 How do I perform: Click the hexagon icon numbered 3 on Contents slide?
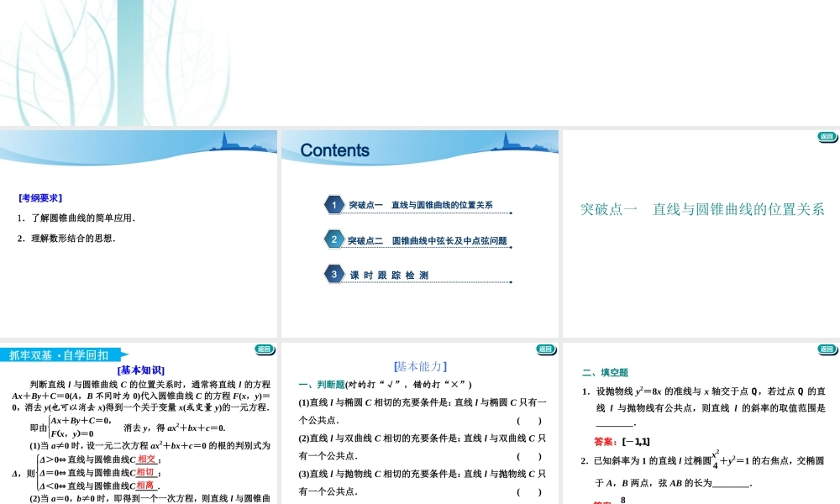point(333,274)
